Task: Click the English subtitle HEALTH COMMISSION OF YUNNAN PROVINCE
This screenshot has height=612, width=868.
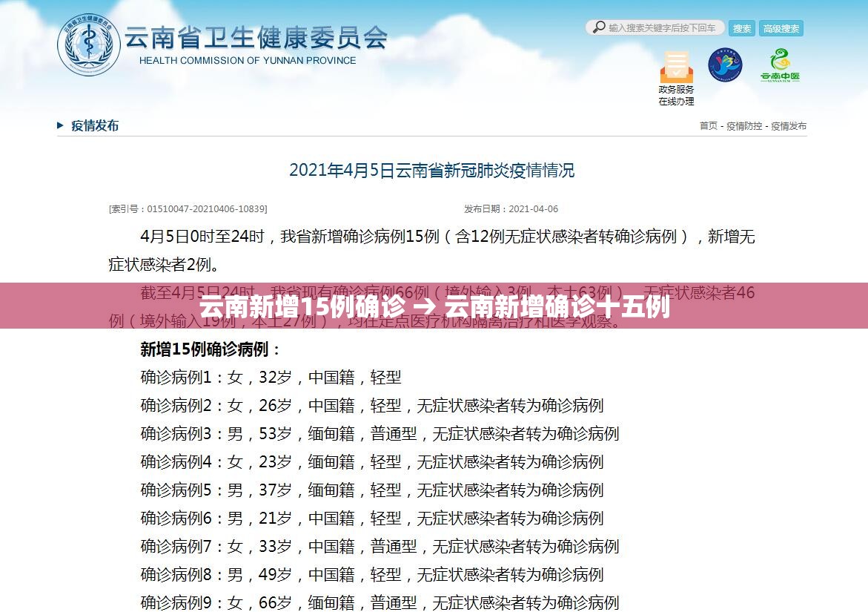Action: pyautogui.click(x=248, y=60)
